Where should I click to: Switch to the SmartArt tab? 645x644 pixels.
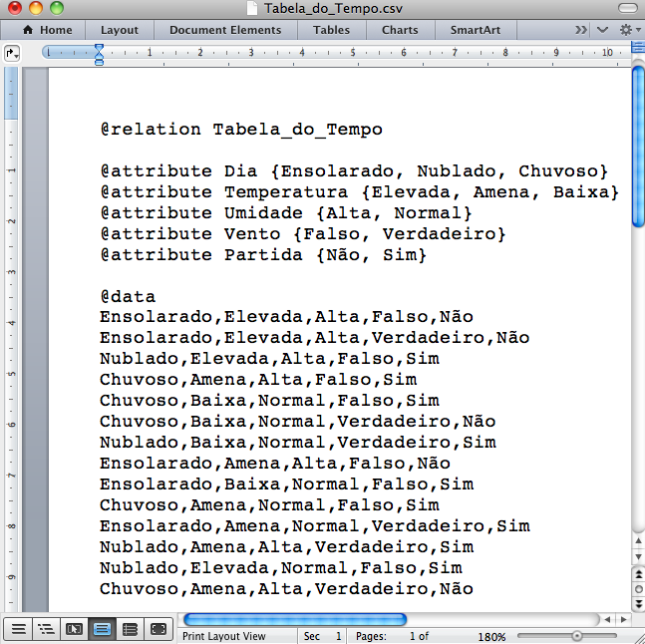click(x=475, y=30)
